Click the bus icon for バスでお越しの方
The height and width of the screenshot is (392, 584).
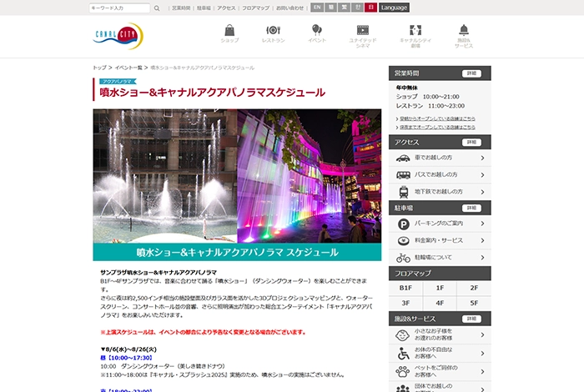pos(403,175)
